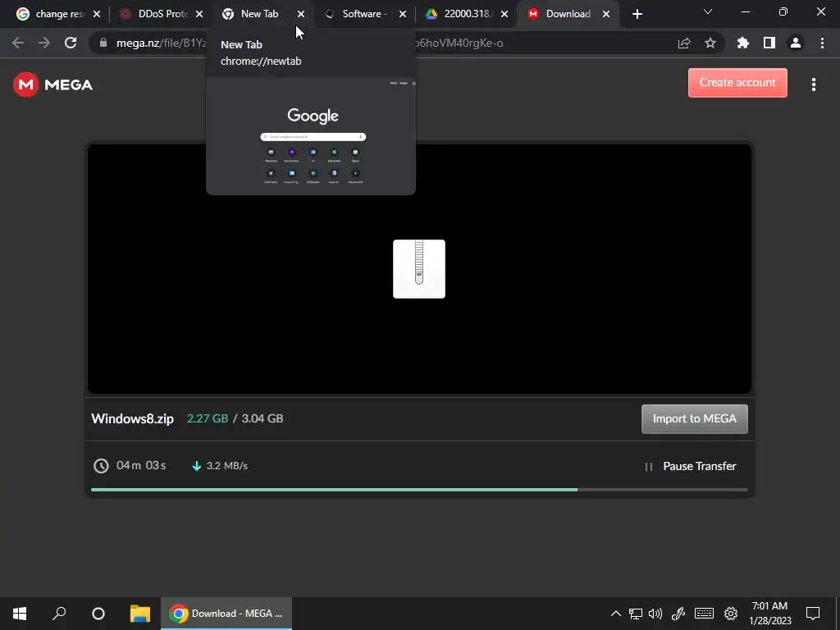This screenshot has height=630, width=840.
Task: Close the MEGA Download tab
Action: (x=606, y=15)
